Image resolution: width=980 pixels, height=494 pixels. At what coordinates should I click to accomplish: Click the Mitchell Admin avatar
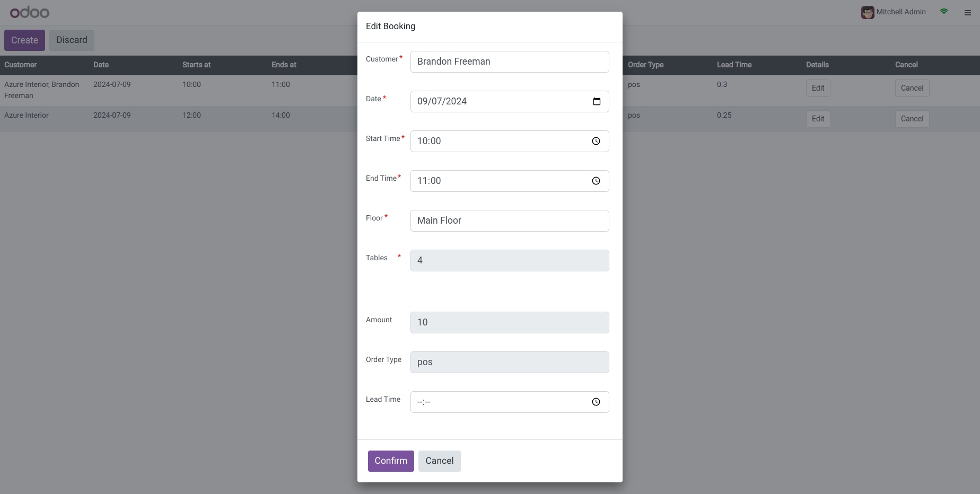pos(868,12)
